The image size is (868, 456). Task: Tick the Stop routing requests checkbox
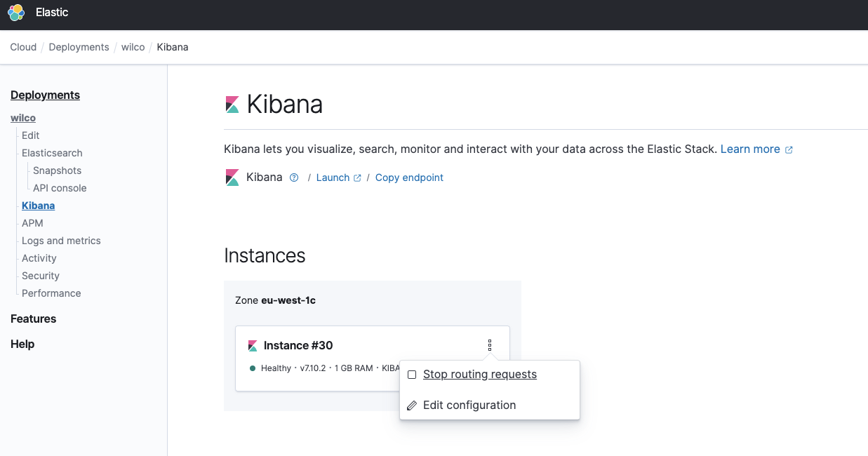(x=412, y=375)
